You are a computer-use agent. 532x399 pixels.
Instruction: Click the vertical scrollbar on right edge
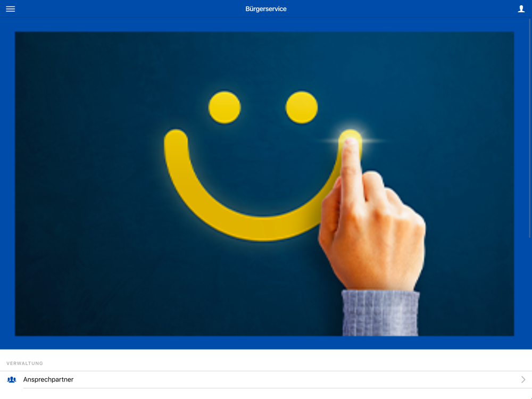coord(530,128)
